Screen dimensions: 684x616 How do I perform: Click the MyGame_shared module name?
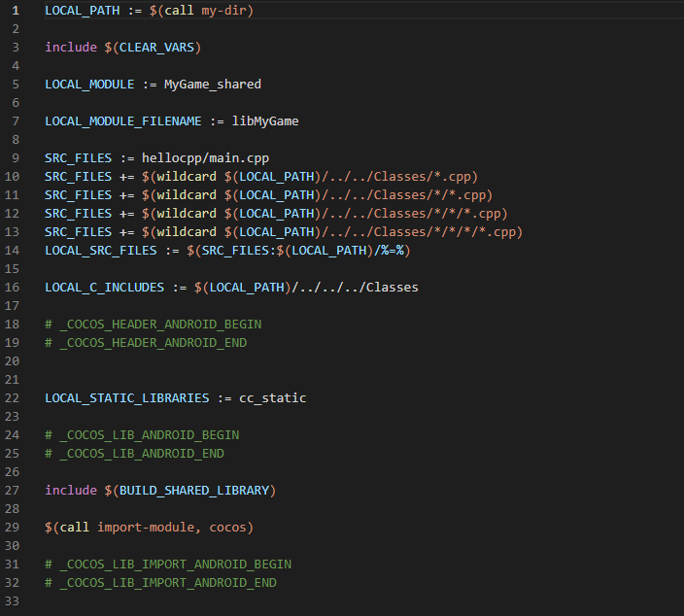(x=212, y=84)
